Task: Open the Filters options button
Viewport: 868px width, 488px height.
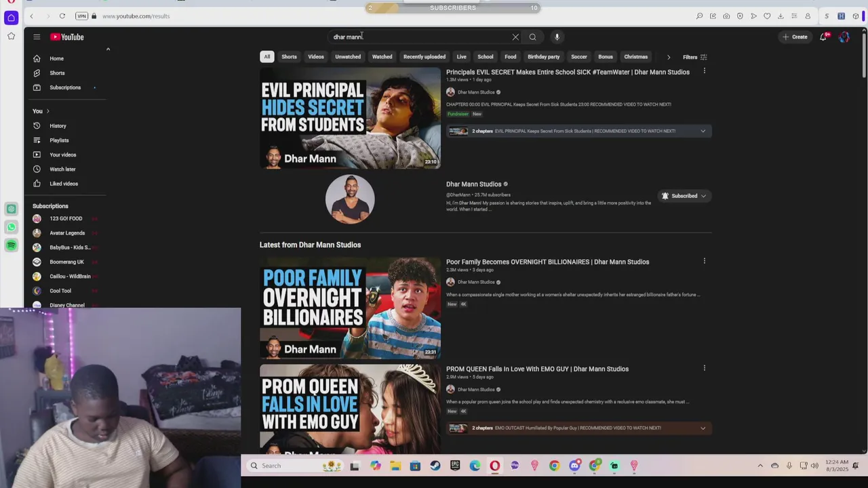Action: click(695, 57)
